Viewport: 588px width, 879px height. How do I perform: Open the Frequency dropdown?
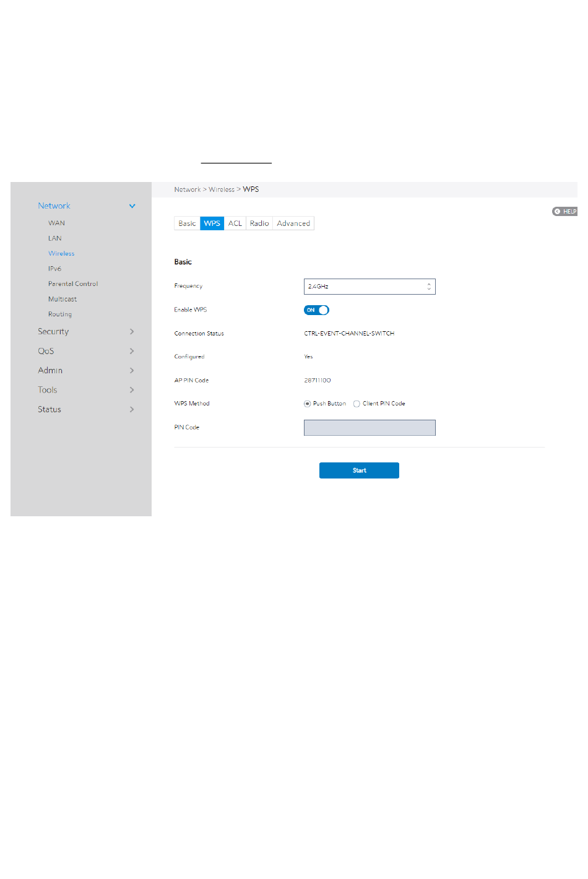click(x=370, y=287)
